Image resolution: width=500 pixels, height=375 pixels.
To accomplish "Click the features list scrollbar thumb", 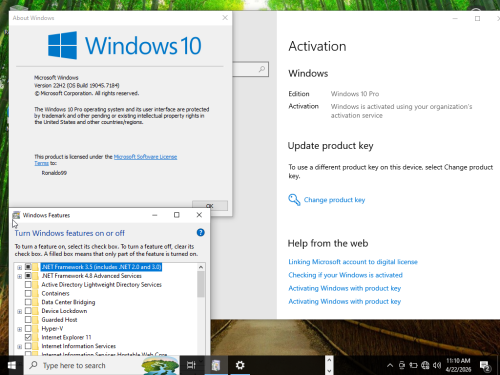I will click(x=201, y=284).
